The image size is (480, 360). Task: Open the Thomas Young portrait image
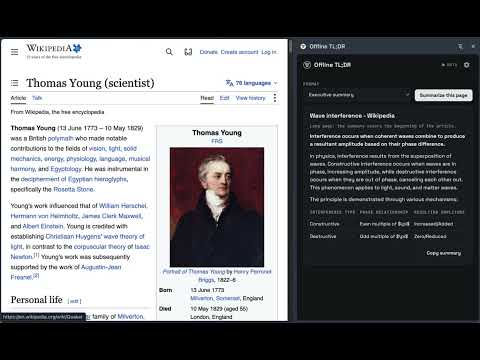coord(217,207)
